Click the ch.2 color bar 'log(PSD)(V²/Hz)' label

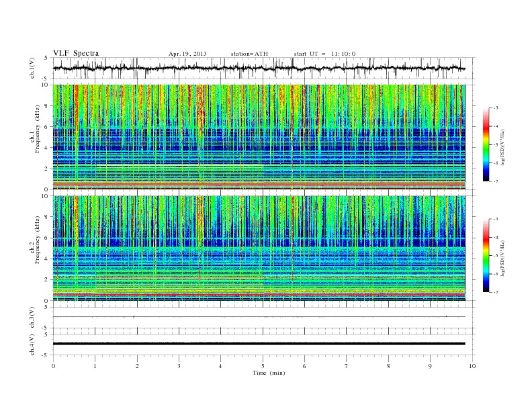(x=503, y=258)
